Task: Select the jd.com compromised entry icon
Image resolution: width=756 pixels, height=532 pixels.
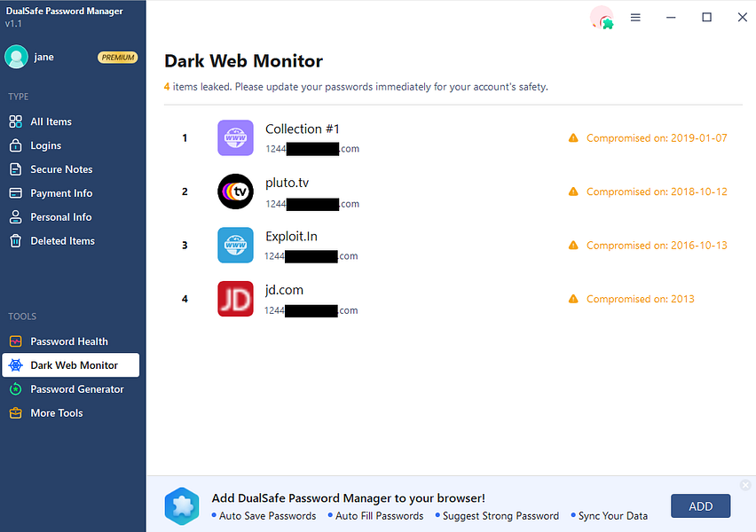Action: point(235,299)
